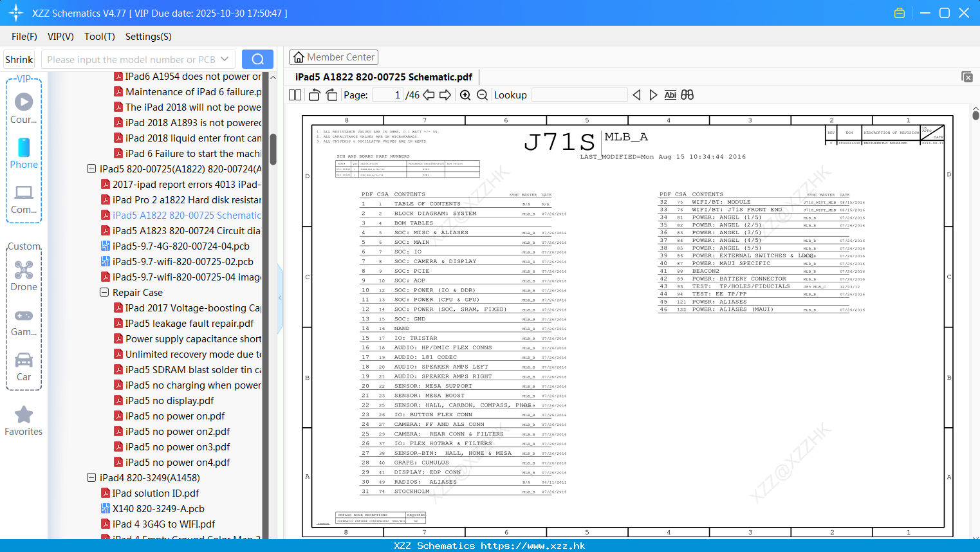The width and height of the screenshot is (980, 552).
Task: Open 2017-ipad report errors 4013 file
Action: [181, 185]
